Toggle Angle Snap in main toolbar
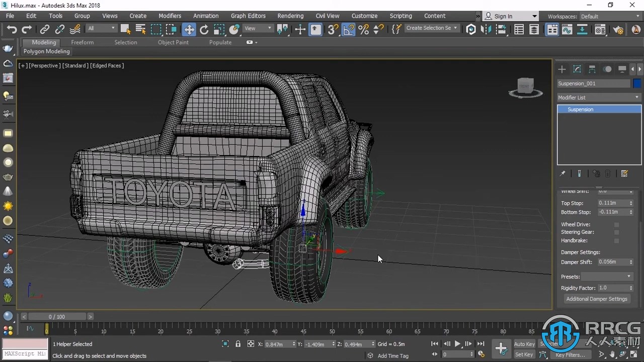The height and width of the screenshot is (362, 644). click(x=348, y=29)
